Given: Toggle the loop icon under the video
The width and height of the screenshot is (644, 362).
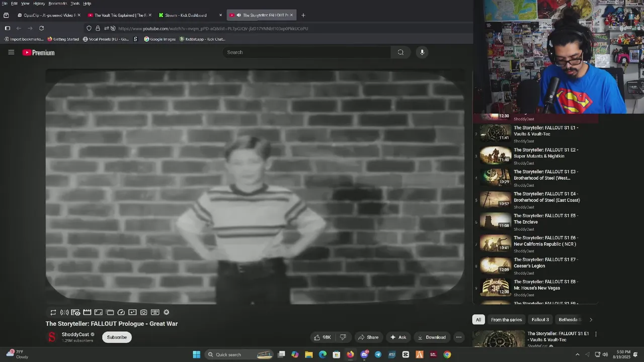Looking at the screenshot, I should [53, 312].
